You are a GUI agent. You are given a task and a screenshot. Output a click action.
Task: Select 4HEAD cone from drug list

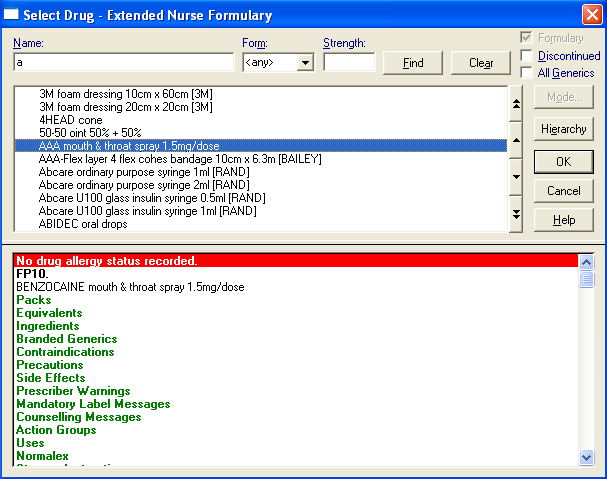pyautogui.click(x=70, y=120)
